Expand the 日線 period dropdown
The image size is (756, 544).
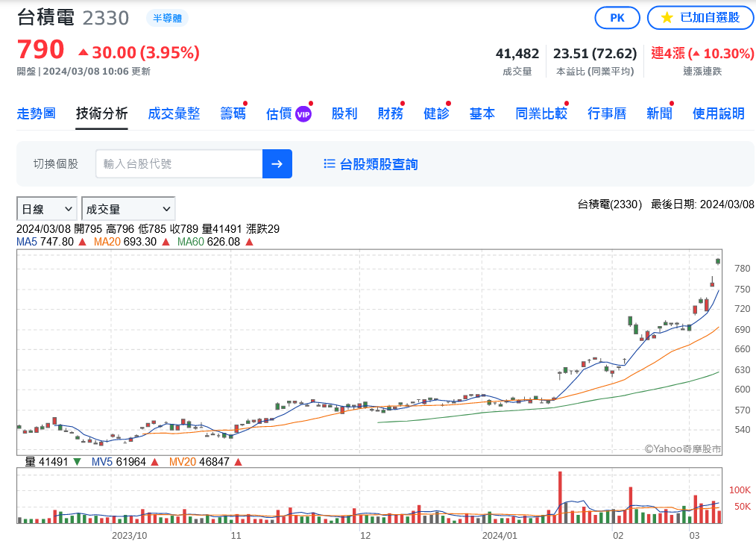[x=47, y=209]
